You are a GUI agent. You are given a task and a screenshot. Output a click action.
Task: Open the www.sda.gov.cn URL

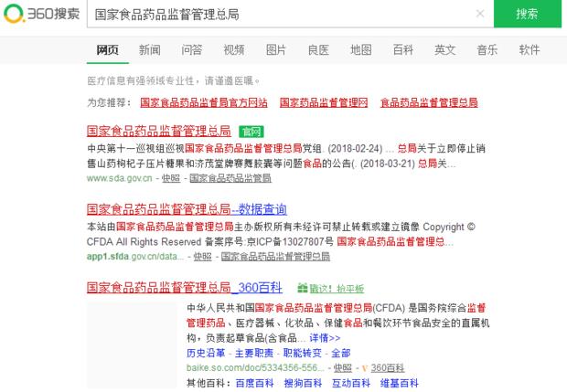[x=119, y=178]
